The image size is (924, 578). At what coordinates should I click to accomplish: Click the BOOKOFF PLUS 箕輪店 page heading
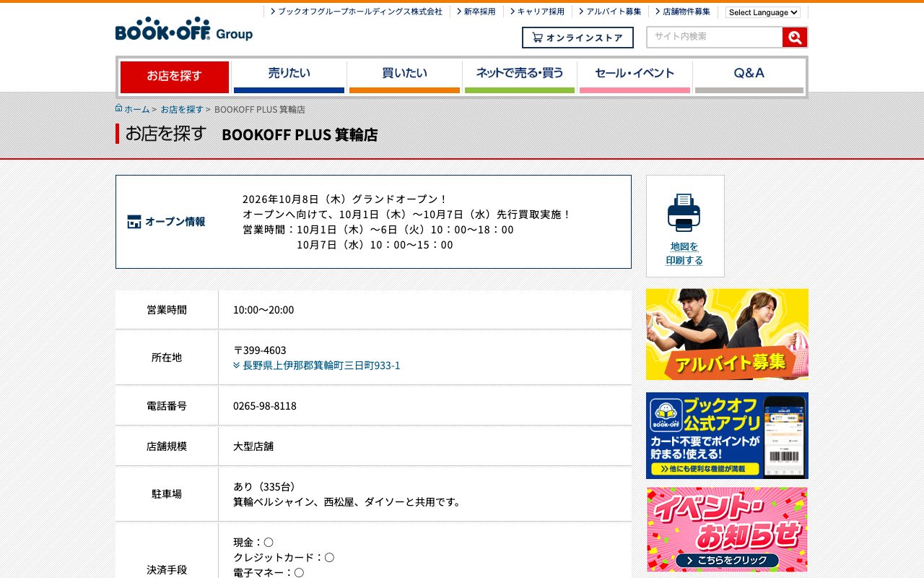click(300, 135)
